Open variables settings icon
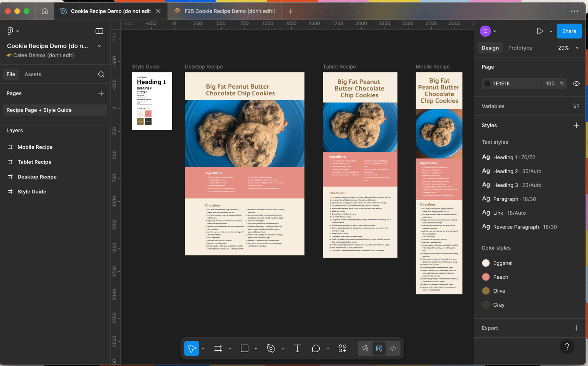Screen dimensions: 588x366 576,106
